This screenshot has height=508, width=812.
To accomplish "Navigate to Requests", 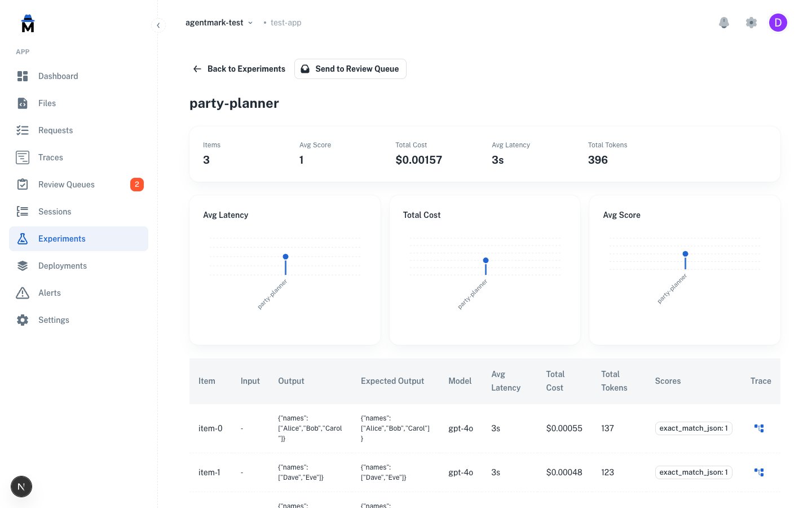I will coord(78,130).
